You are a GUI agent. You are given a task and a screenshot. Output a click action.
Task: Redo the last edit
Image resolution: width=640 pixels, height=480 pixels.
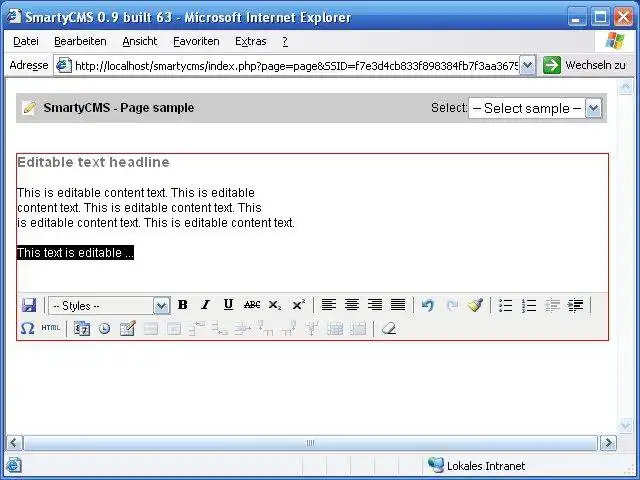(452, 304)
